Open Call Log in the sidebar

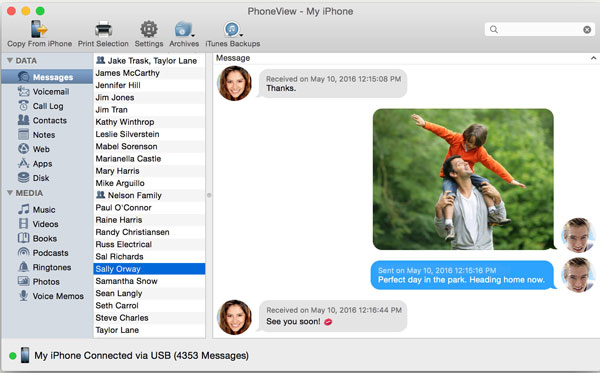[x=47, y=106]
